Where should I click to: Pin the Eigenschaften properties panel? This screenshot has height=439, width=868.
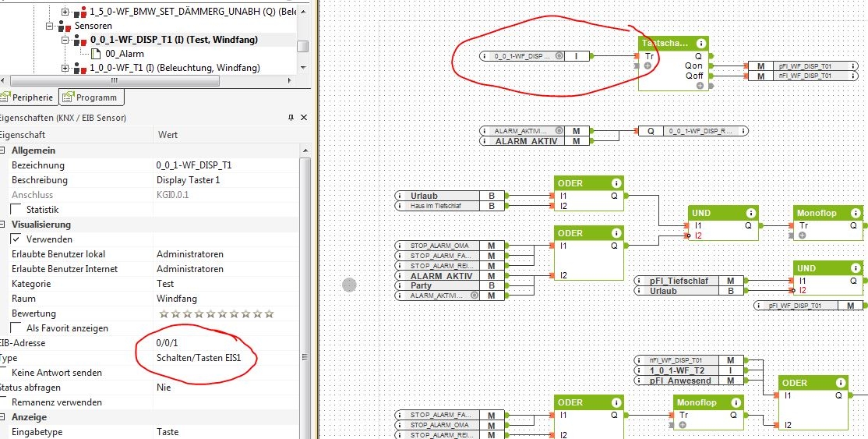291,117
